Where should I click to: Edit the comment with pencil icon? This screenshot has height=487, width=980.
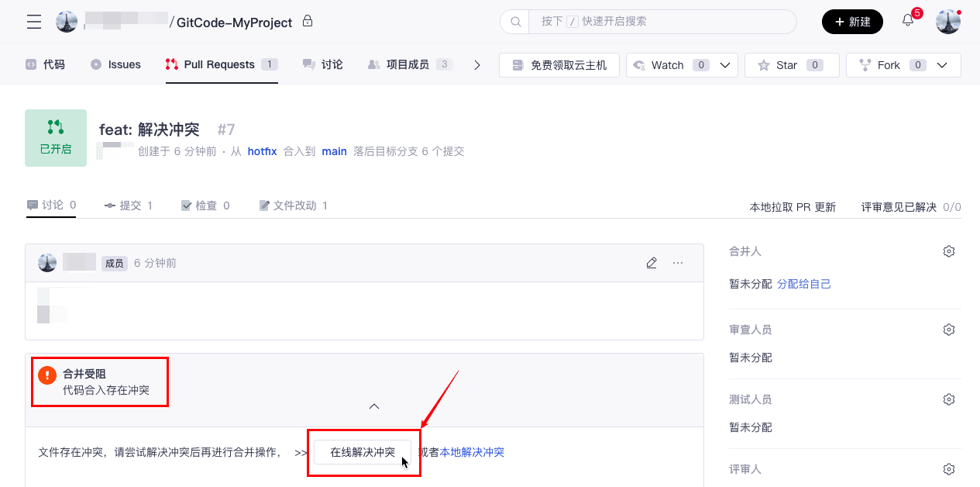(x=652, y=263)
